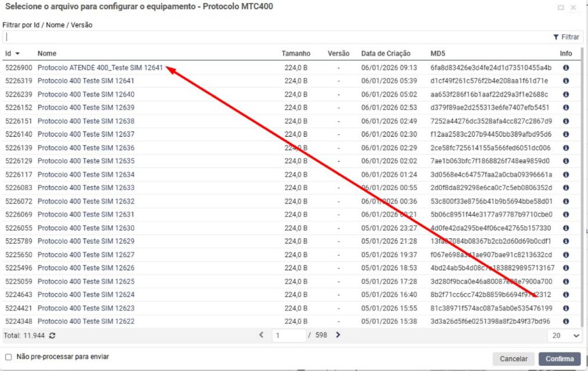
Task: Enable Não pre-processar para enviar checkbox
Action: [x=8, y=356]
